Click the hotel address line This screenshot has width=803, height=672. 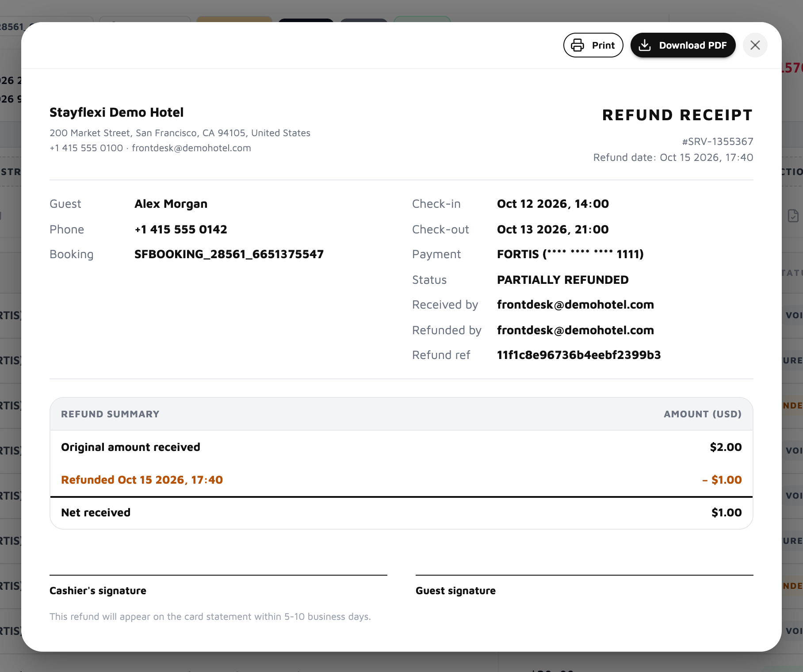pos(180,133)
